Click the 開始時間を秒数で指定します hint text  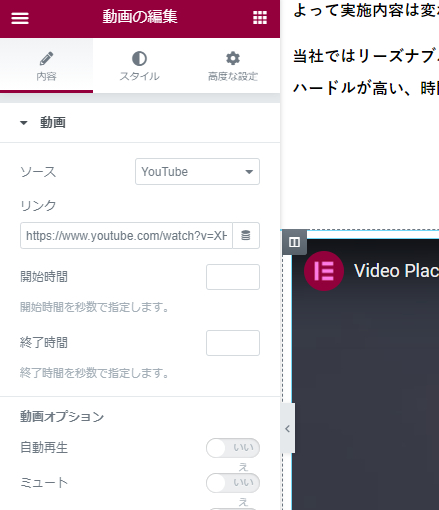click(95, 307)
